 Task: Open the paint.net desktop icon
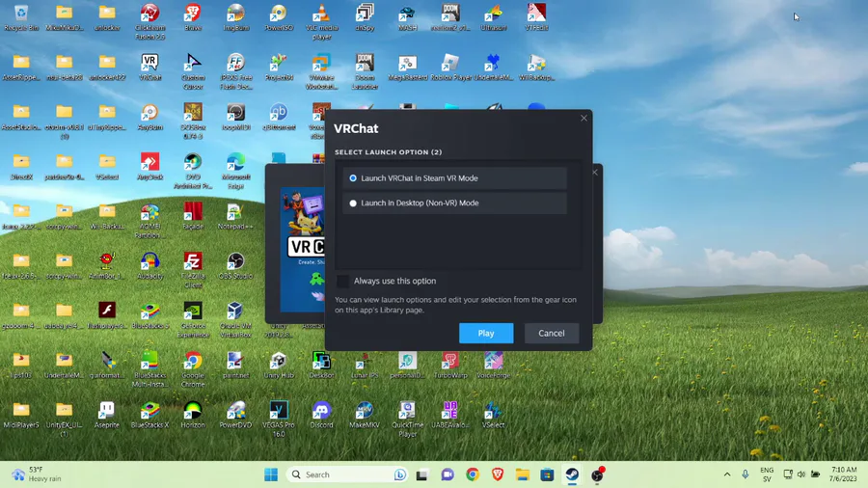[236, 366]
